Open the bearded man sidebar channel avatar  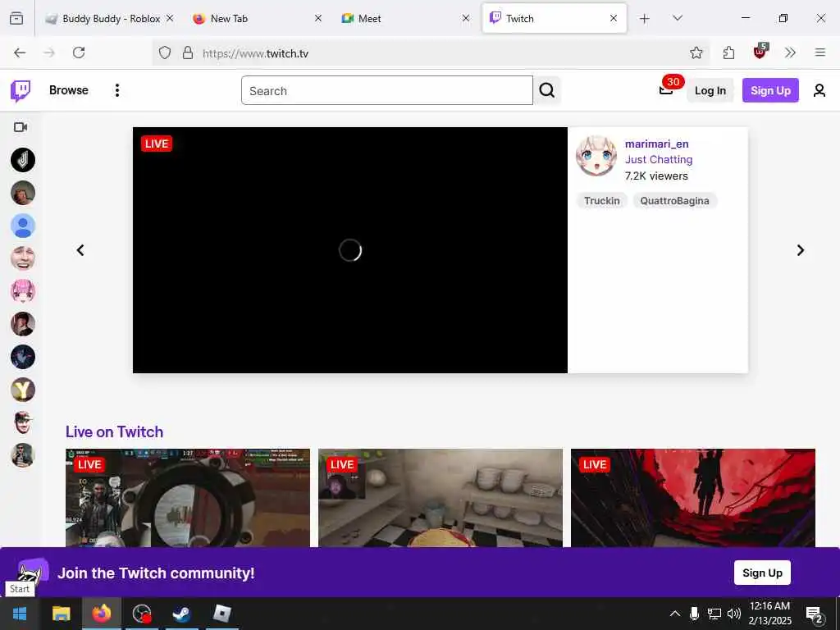tap(23, 324)
